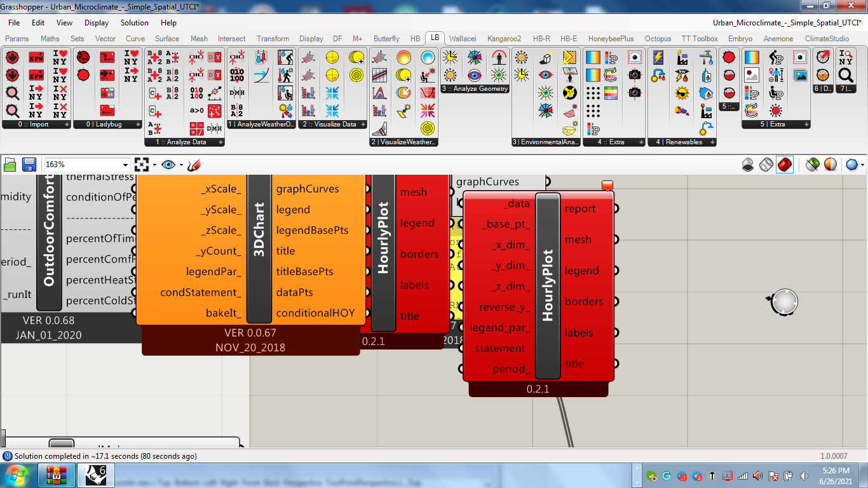This screenshot has width=868, height=488.
Task: Save the document with the blue floppy icon
Action: (x=29, y=165)
